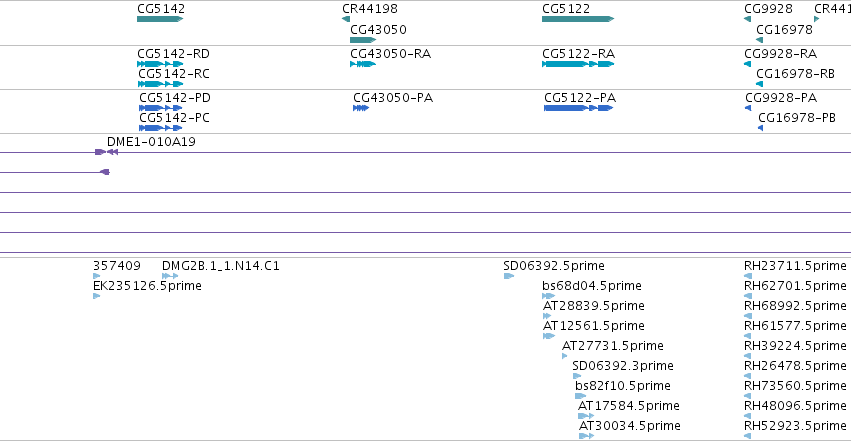Click the AT28839.5prime EST label
The width and height of the screenshot is (851, 441).
(594, 305)
